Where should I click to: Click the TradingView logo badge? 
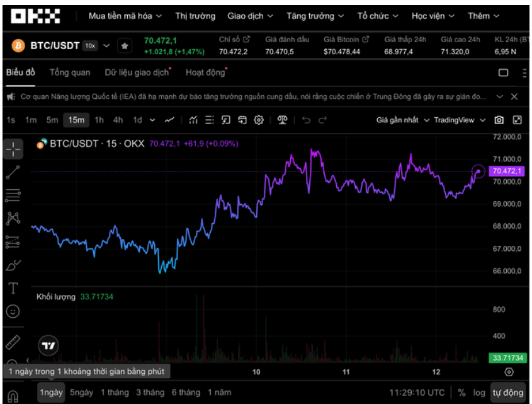pyautogui.click(x=48, y=346)
